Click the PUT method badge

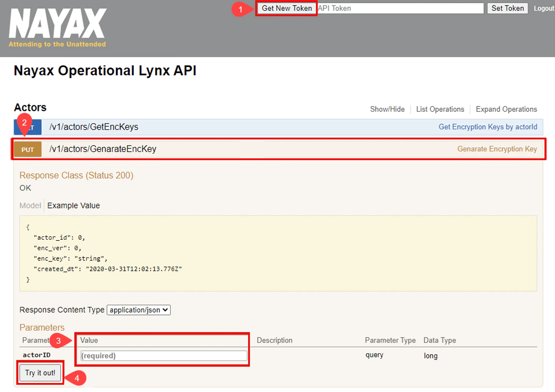pos(28,150)
